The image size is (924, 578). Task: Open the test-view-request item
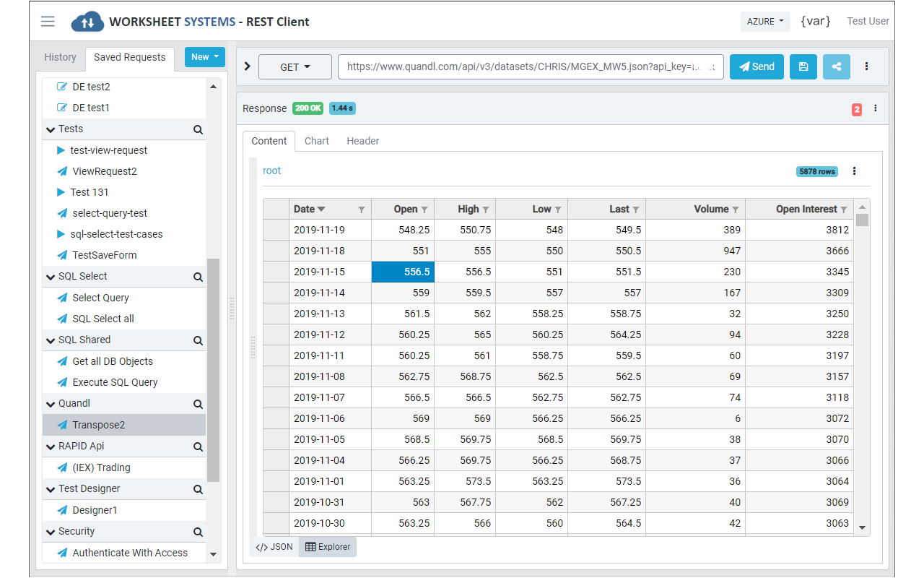pyautogui.click(x=124, y=150)
